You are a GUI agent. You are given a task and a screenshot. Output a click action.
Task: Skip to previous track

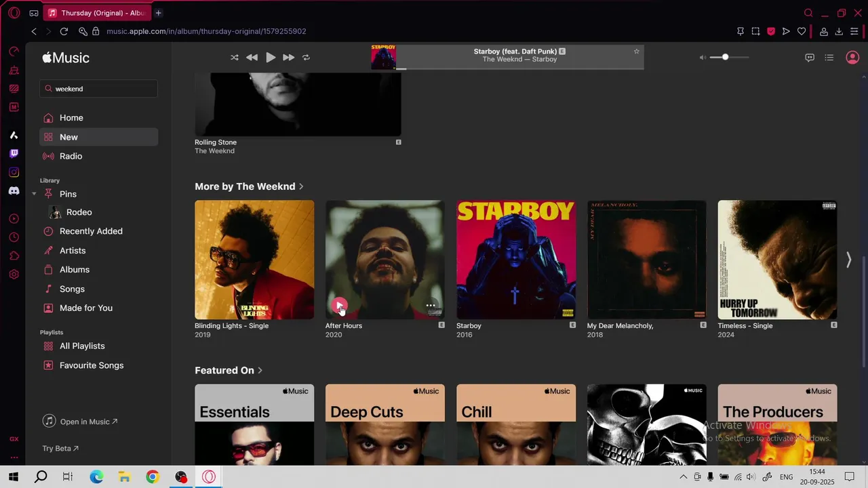[x=252, y=58]
